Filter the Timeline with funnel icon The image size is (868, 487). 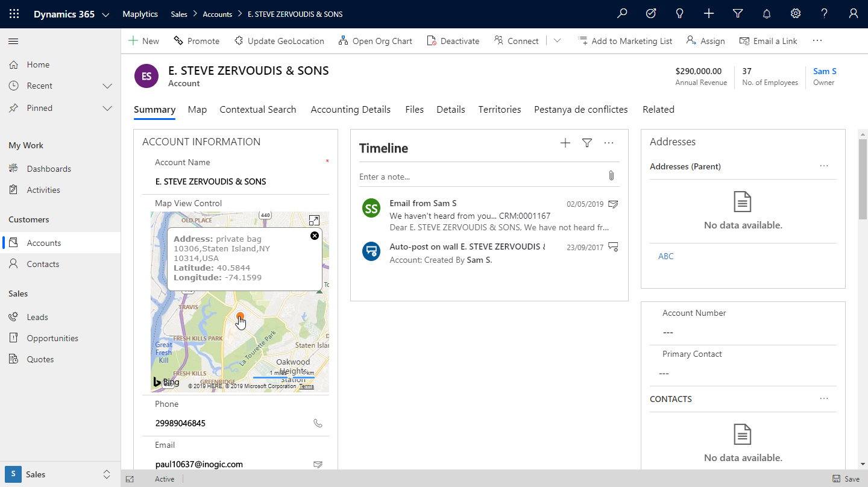pos(587,143)
